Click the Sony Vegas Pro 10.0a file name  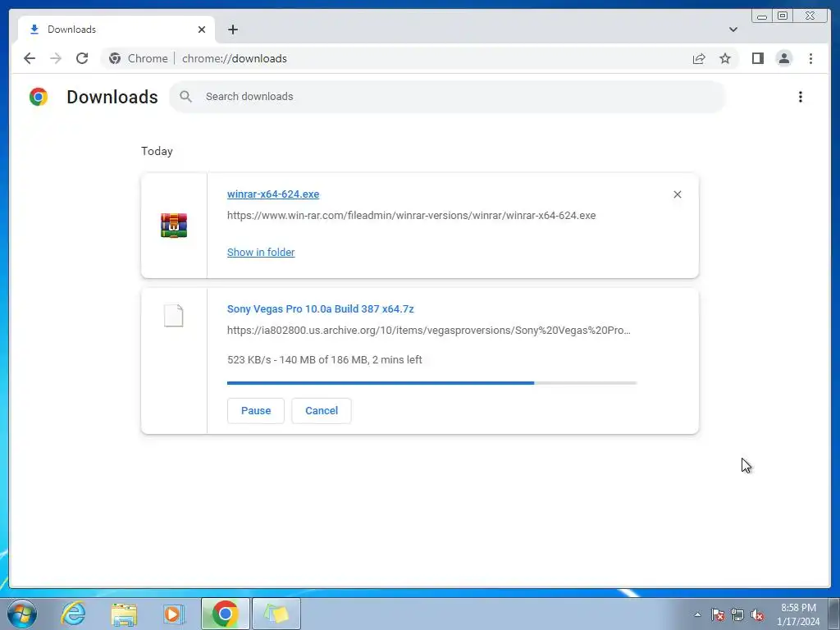tap(321, 309)
